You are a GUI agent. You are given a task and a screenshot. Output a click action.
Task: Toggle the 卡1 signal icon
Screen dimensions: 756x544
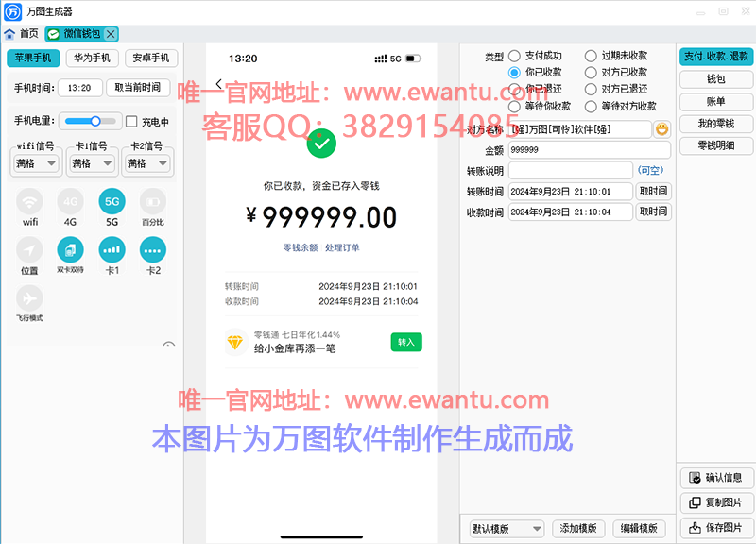[x=112, y=250]
